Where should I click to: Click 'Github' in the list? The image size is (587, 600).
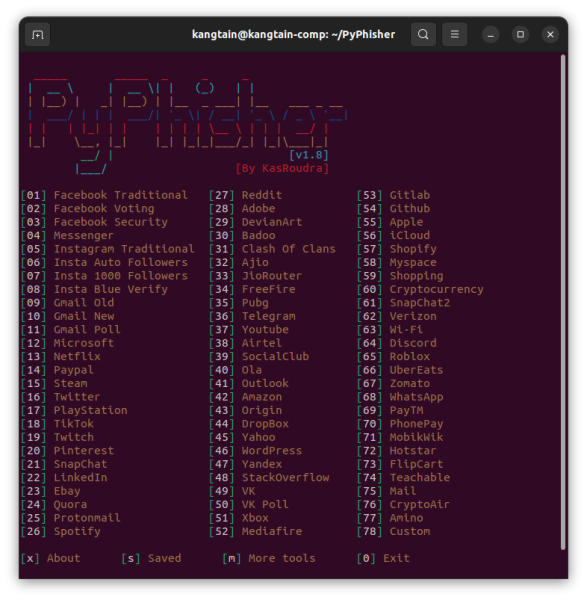click(410, 209)
